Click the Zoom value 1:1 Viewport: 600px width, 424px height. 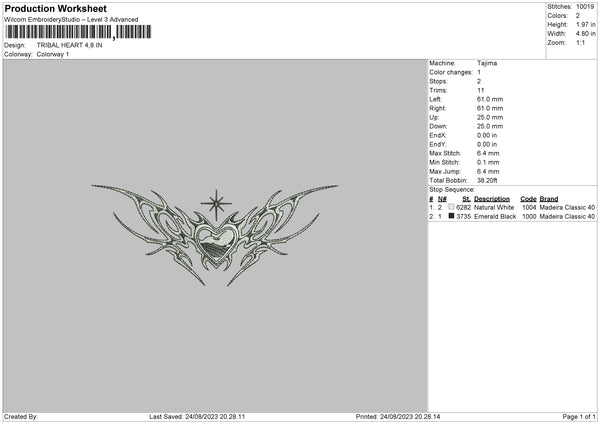[x=580, y=42]
